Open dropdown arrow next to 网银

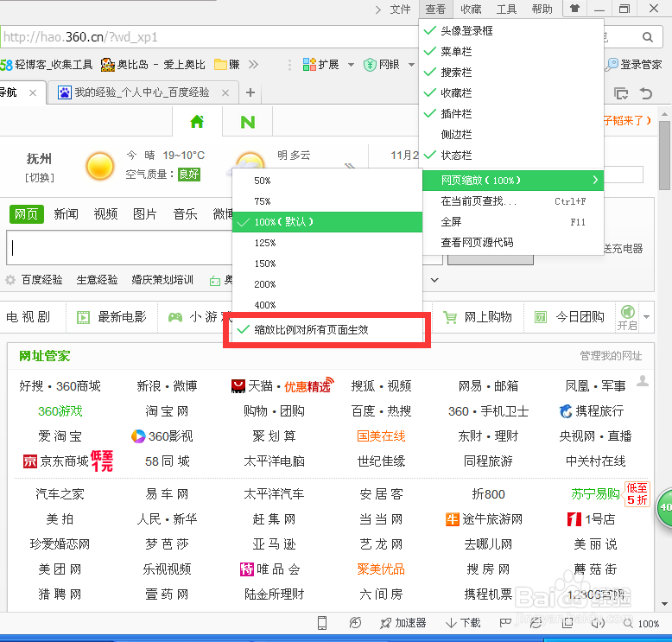411,65
